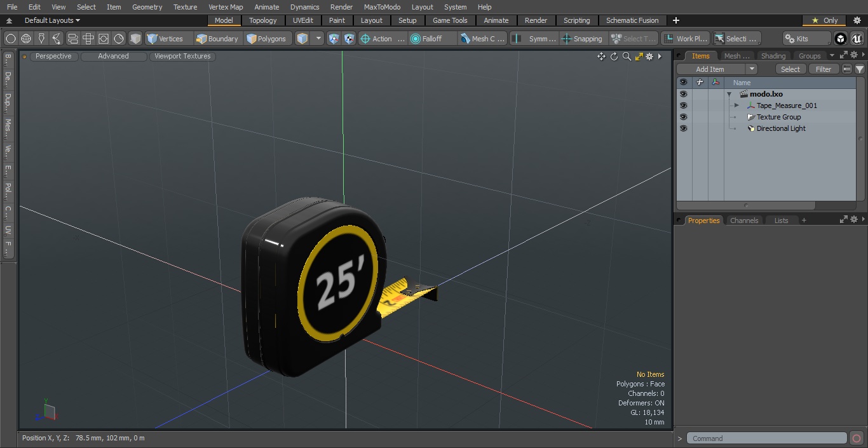Click the Unity cube icon in the toolbar

[x=841, y=39]
